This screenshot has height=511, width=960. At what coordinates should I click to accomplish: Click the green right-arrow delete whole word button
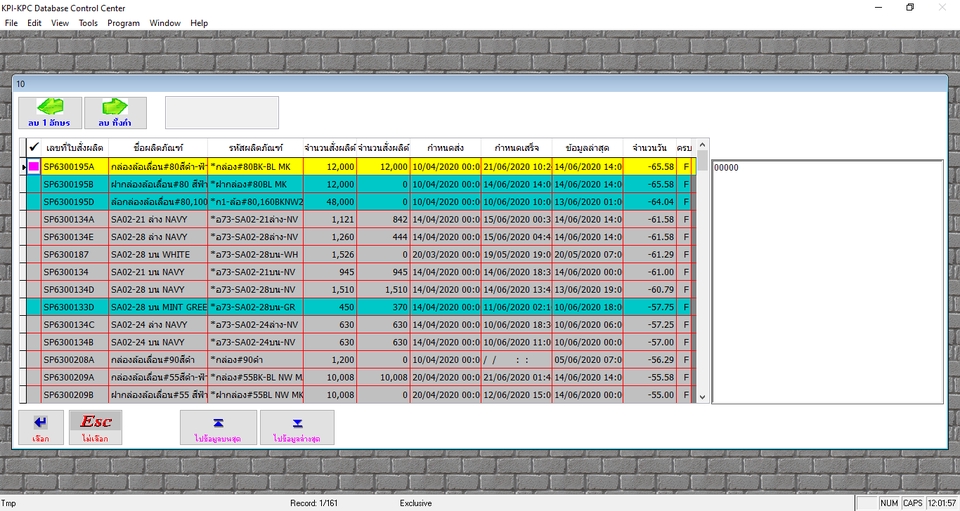tap(115, 113)
